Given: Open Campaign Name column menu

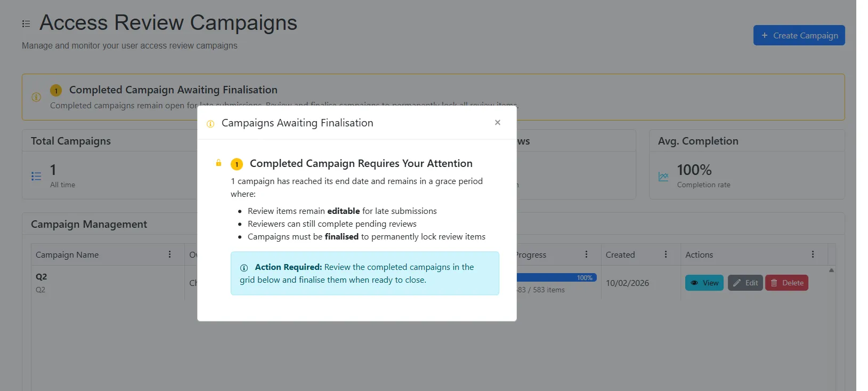Looking at the screenshot, I should click(170, 254).
